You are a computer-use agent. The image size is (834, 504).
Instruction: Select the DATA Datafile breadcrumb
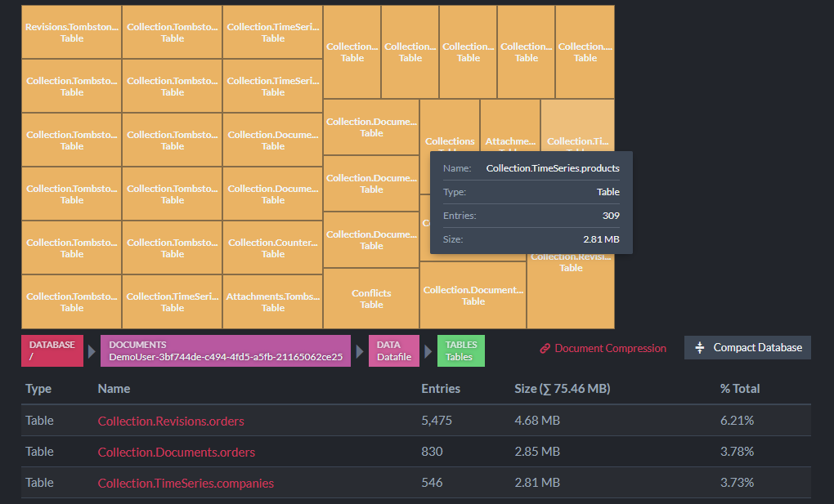coord(394,351)
